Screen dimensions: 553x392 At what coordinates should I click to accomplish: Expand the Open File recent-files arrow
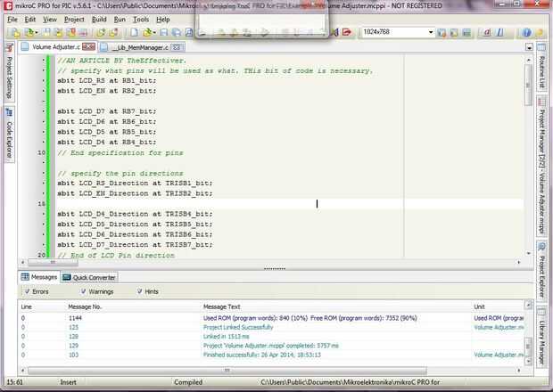click(x=154, y=33)
